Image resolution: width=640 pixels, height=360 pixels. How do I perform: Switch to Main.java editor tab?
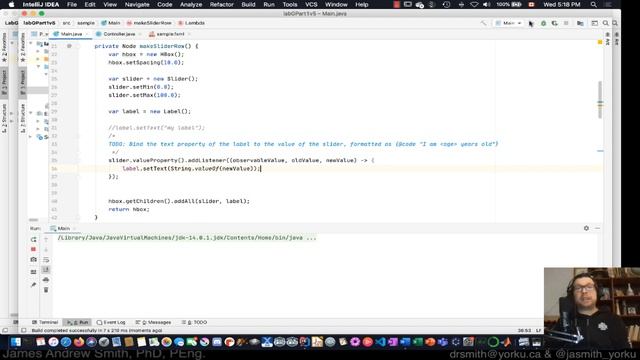pyautogui.click(x=71, y=34)
